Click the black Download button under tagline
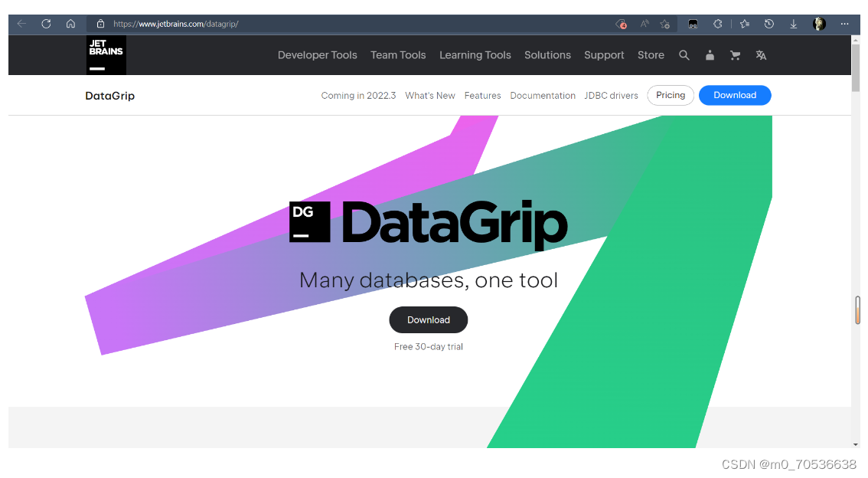868x478 pixels. point(429,320)
